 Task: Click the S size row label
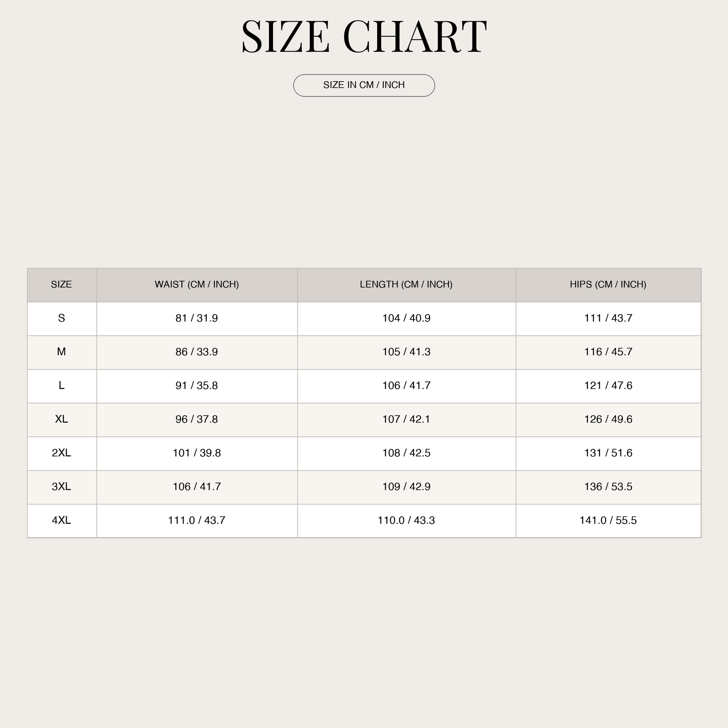[x=62, y=318]
